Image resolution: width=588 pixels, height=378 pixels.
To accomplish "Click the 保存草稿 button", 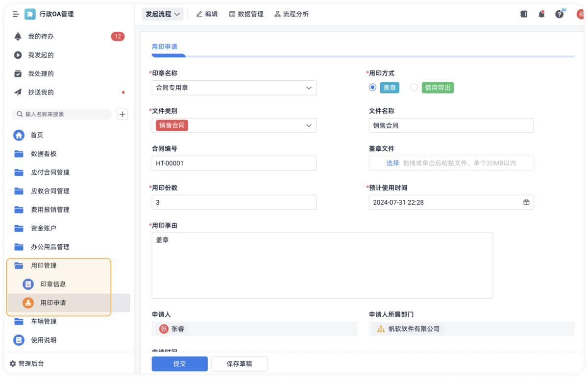I will 239,364.
